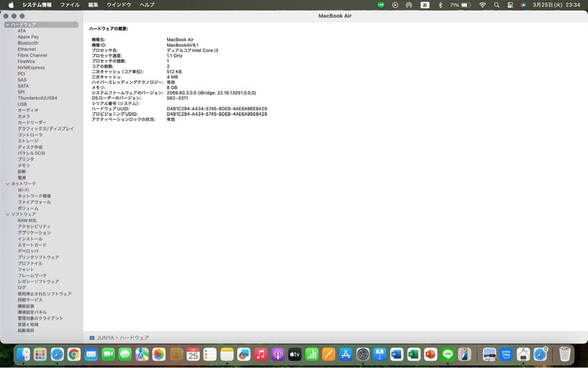Click the Wi-Fi status icon in the menu bar
Image resolution: width=588 pixels, height=368 pixels.
[482, 4]
